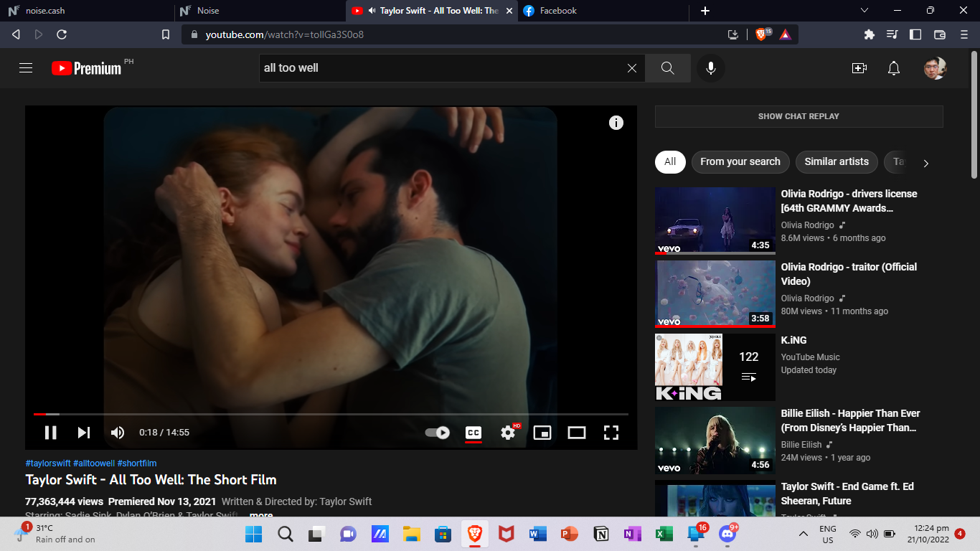Open the Windows Start menu
Viewport: 980px width, 551px height.
click(x=253, y=534)
